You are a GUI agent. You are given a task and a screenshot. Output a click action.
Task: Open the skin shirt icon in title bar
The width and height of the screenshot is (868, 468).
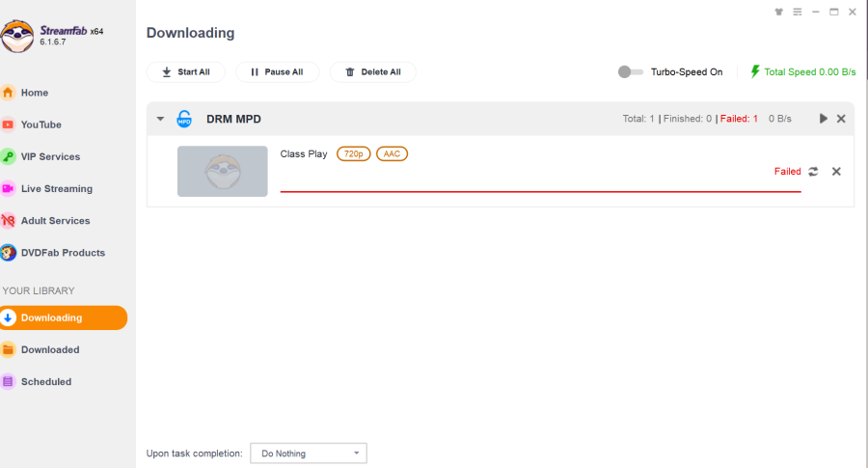click(779, 12)
